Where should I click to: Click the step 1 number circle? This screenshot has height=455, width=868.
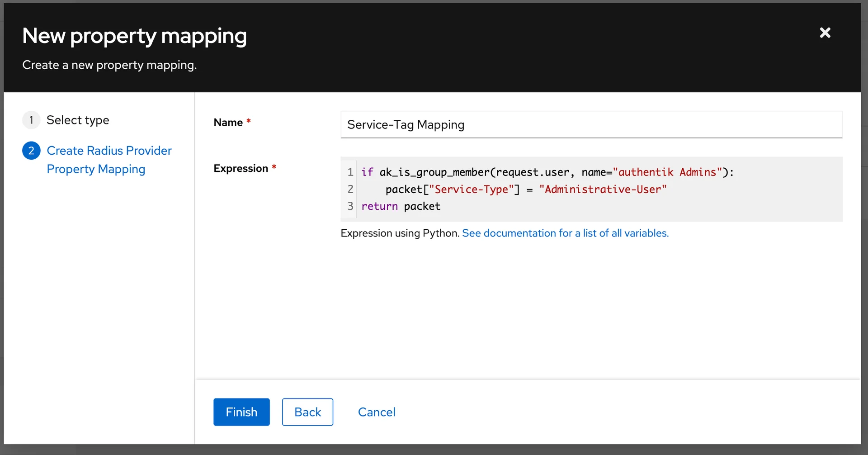pos(31,120)
